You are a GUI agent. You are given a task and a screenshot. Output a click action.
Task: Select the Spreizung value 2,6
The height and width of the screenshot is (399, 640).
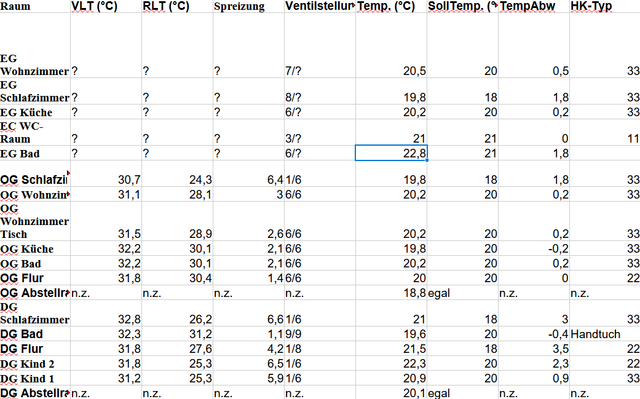pyautogui.click(x=249, y=221)
